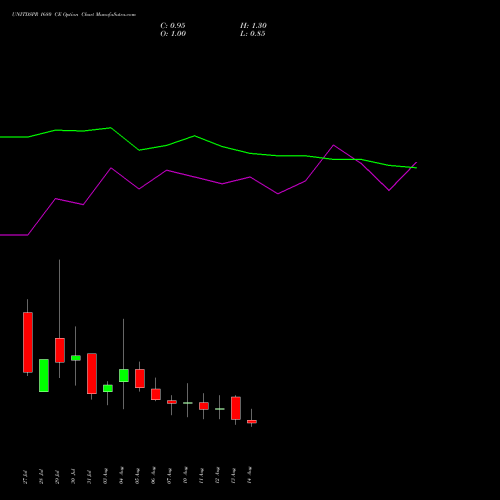Click the '13 Aug' date label
500x500 pixels.
(233, 476)
